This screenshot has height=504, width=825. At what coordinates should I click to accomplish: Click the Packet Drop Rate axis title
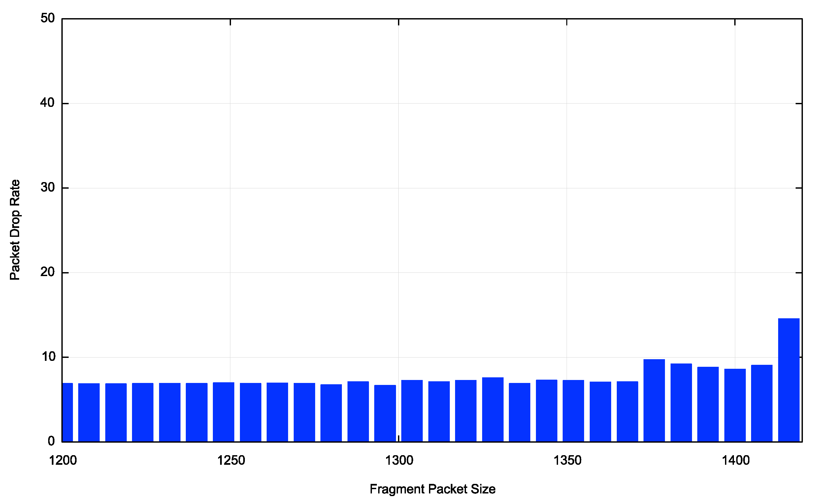(15, 230)
